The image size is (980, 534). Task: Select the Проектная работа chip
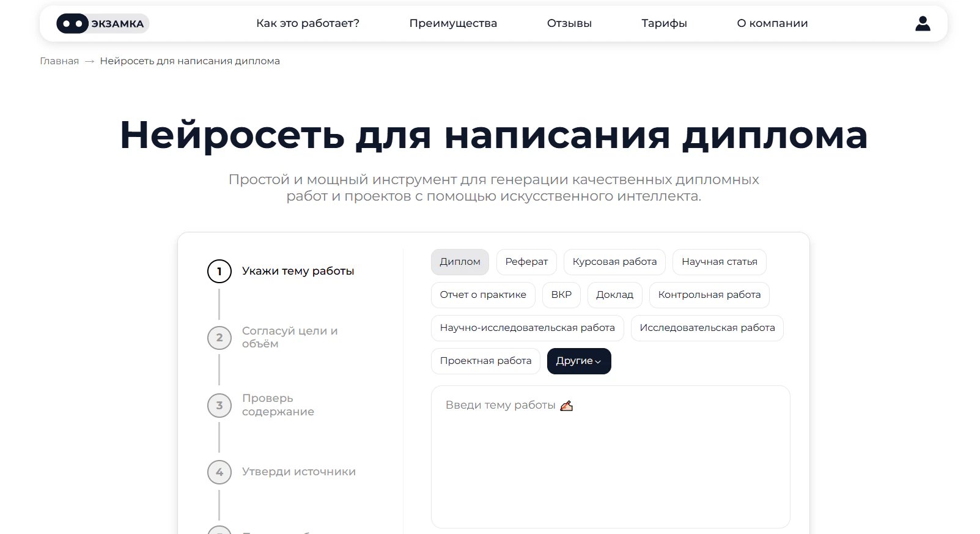pos(485,361)
